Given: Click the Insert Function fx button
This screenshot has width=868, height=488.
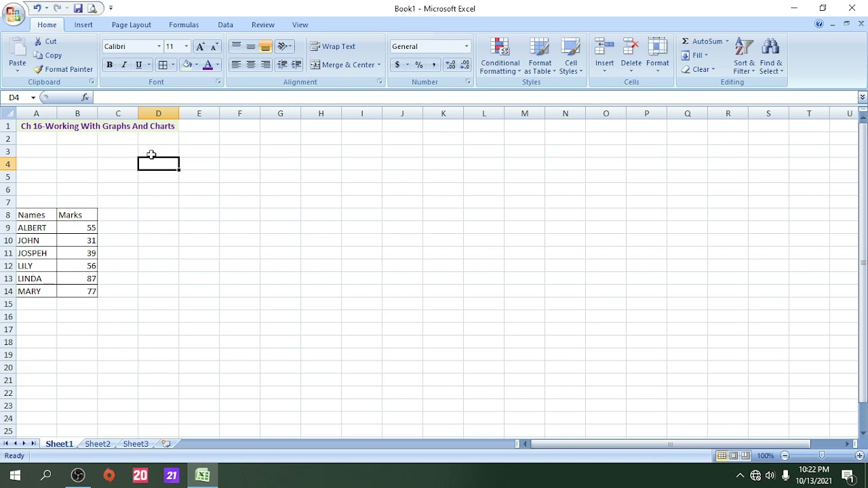Looking at the screenshot, I should click(x=85, y=98).
